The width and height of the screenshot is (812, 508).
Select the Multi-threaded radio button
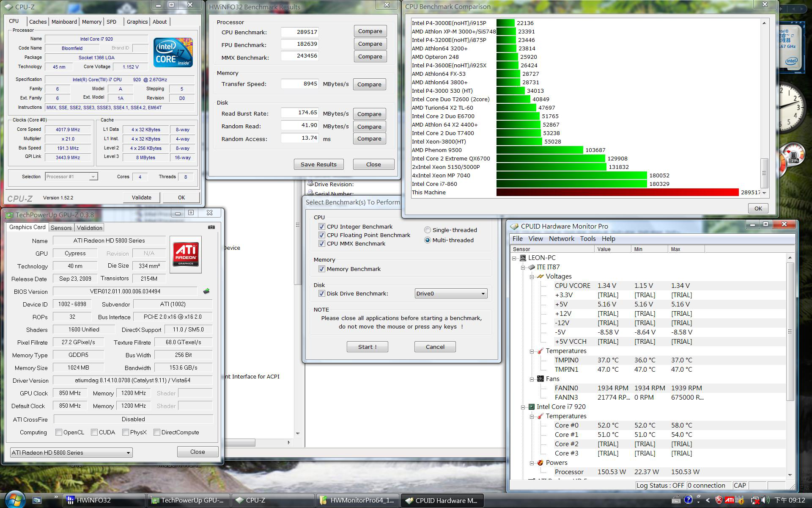(428, 240)
